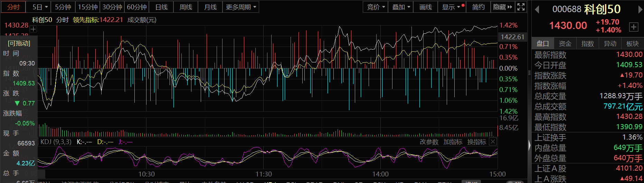Click the small plus icon on chart corner
Image resolution: width=644 pixels, height=183 pixels.
[33, 29]
